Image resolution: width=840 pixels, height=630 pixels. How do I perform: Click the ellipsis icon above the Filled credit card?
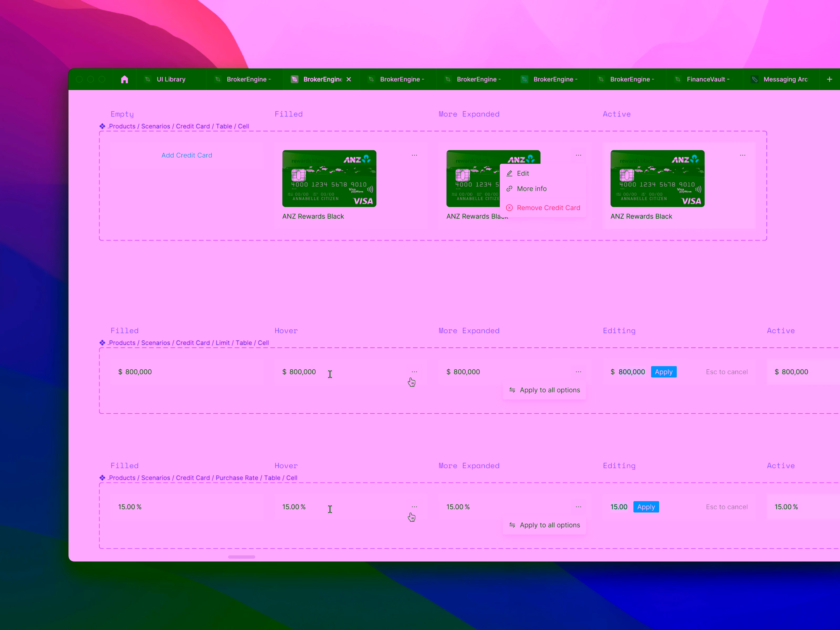(x=414, y=155)
